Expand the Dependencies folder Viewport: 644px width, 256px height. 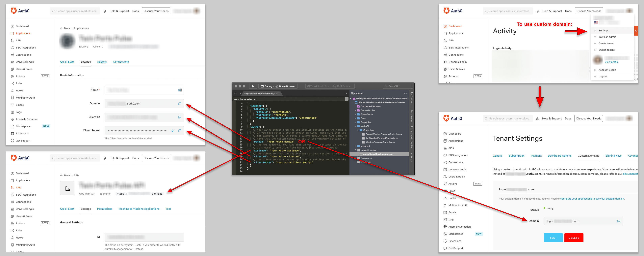[x=355, y=111]
